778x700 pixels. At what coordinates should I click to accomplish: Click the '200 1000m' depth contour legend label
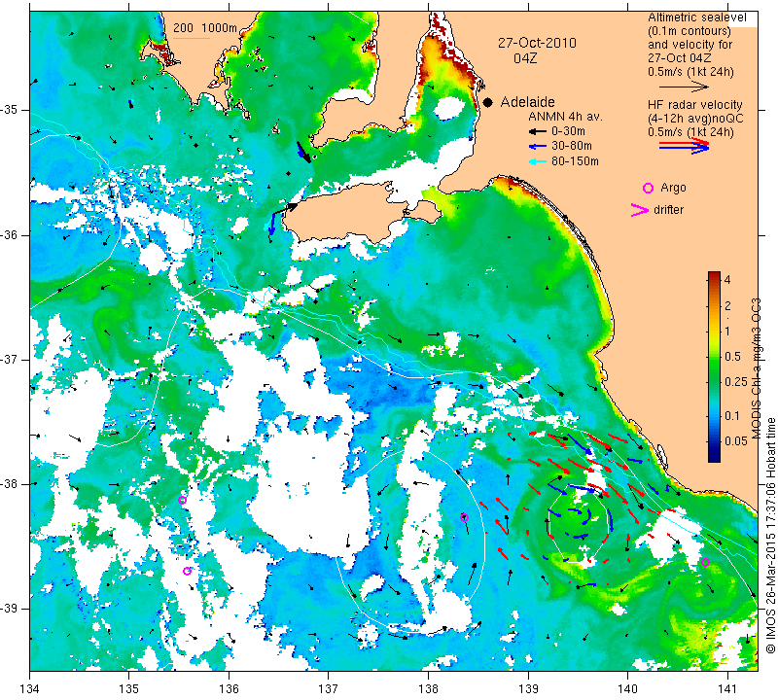[205, 28]
